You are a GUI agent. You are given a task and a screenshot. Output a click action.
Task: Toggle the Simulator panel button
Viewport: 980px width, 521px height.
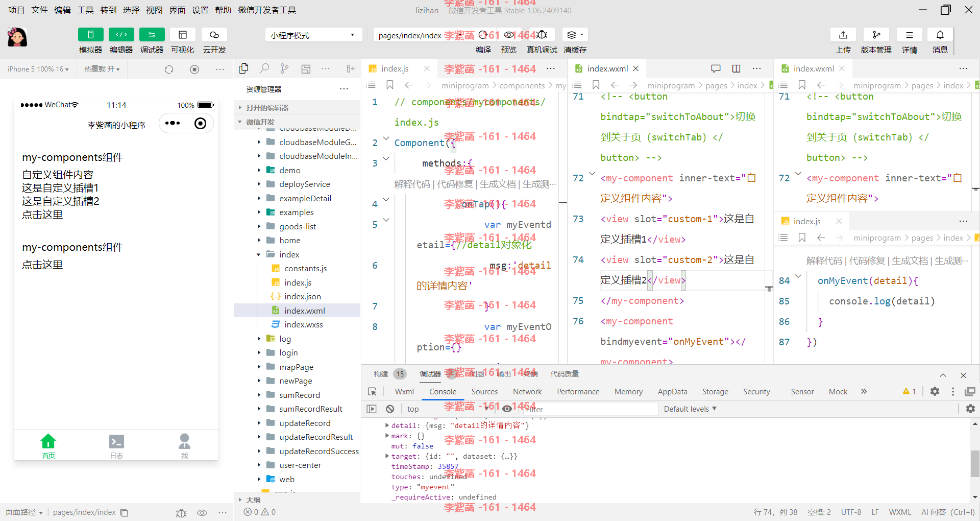click(x=90, y=35)
